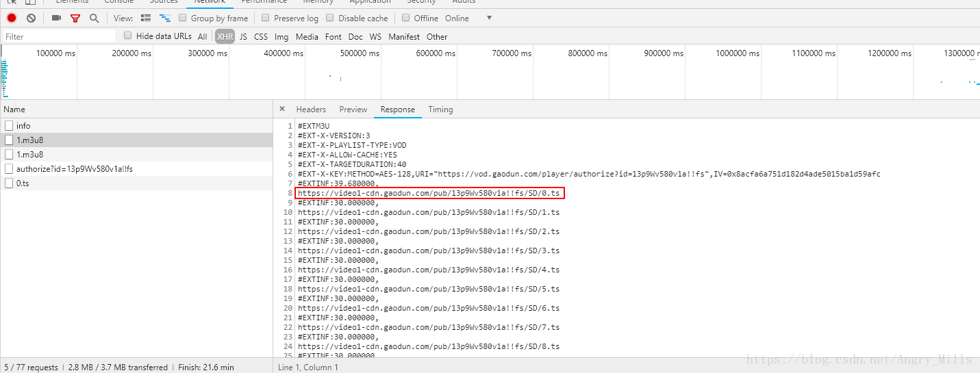Switch to large request rows view
Screen dimensions: 980x373
click(x=146, y=18)
